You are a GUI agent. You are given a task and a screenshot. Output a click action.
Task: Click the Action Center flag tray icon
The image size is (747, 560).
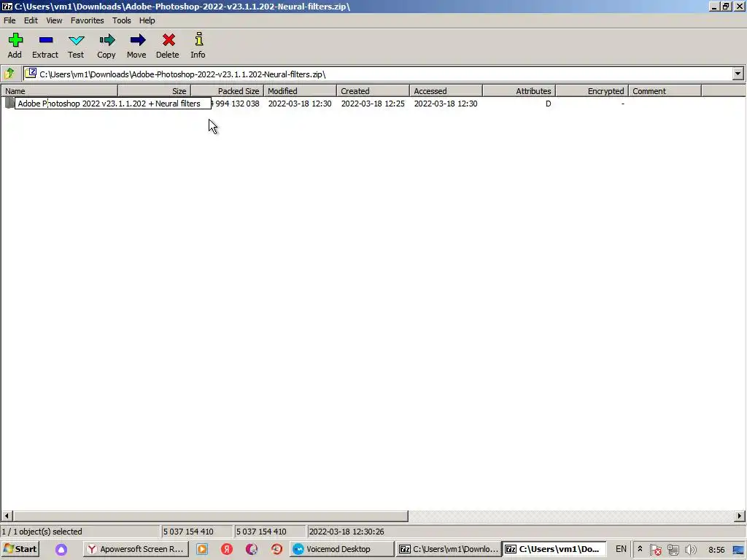[656, 550]
